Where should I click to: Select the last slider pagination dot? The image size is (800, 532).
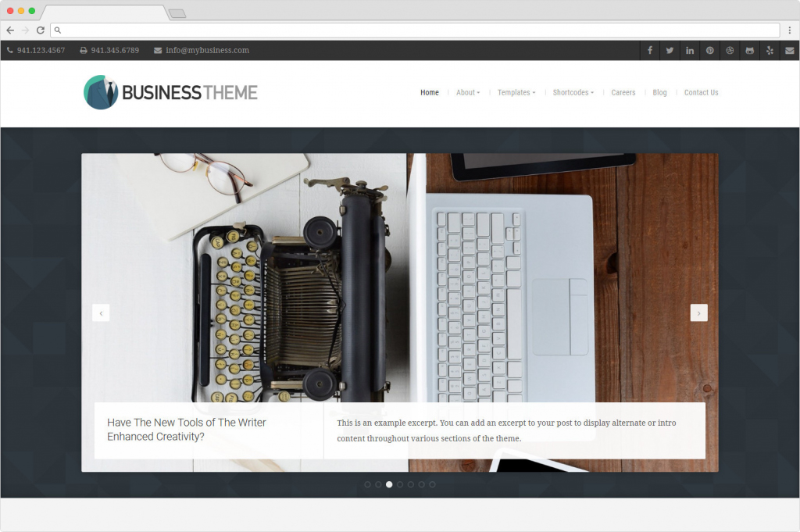[x=432, y=484]
